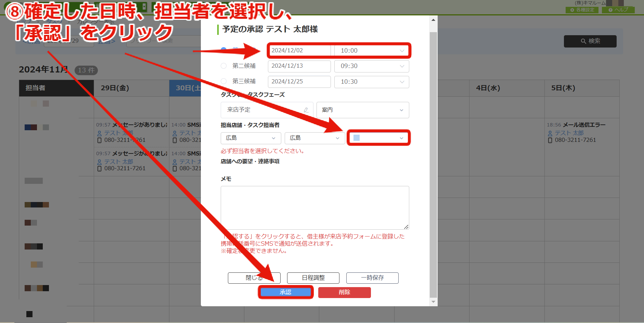Viewport: 644px width, 323px height.
Task: Select the first candidate radio button
Action: [223, 50]
